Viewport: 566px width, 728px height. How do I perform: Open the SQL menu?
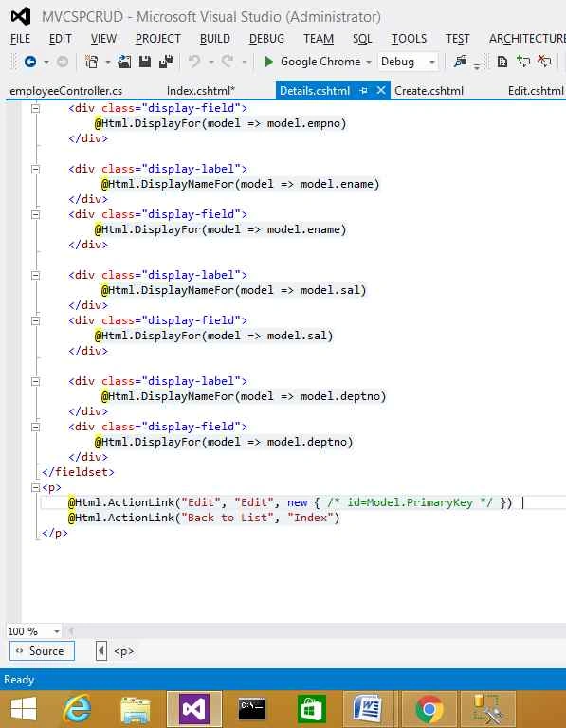click(362, 39)
